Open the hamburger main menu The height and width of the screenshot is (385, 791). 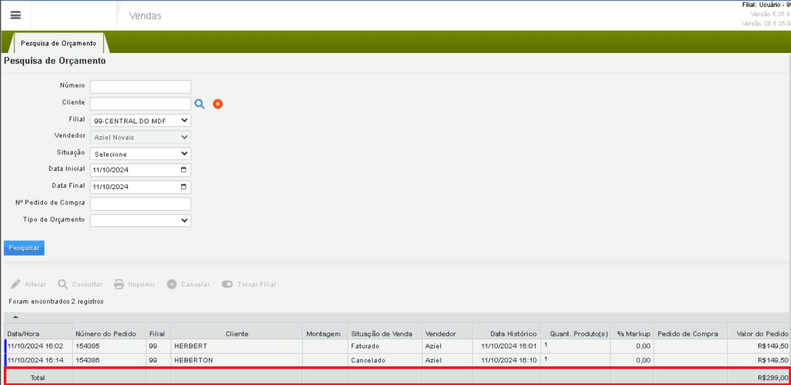pos(16,15)
